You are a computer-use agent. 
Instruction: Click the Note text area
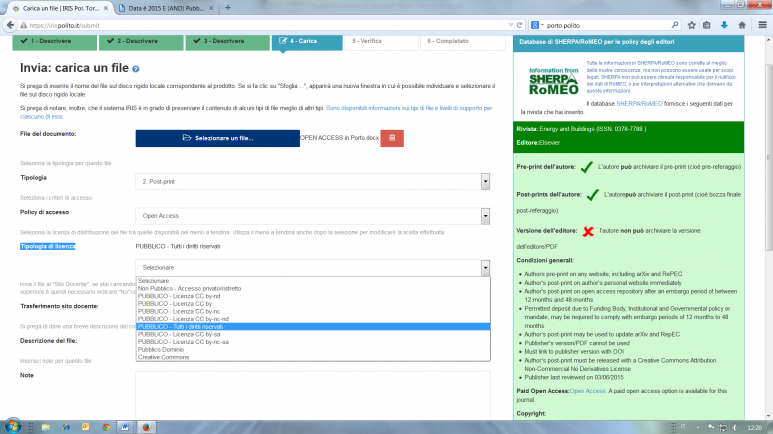click(313, 396)
